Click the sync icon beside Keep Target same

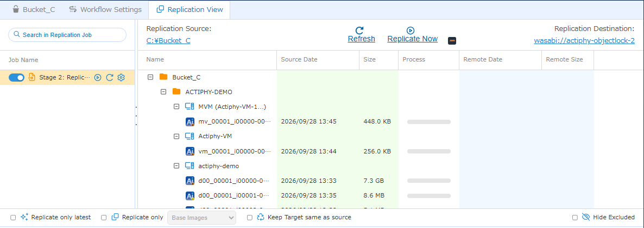[261, 217]
